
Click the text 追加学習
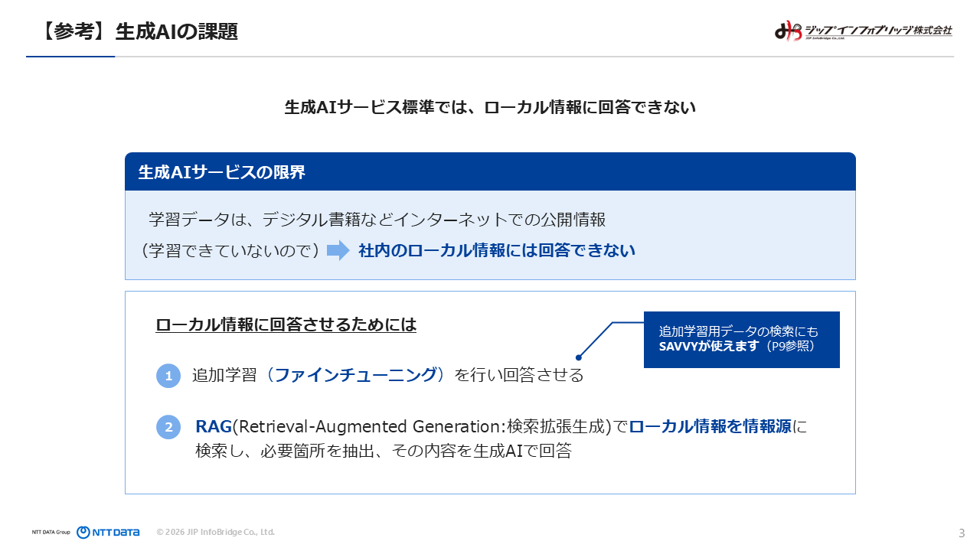click(x=224, y=375)
